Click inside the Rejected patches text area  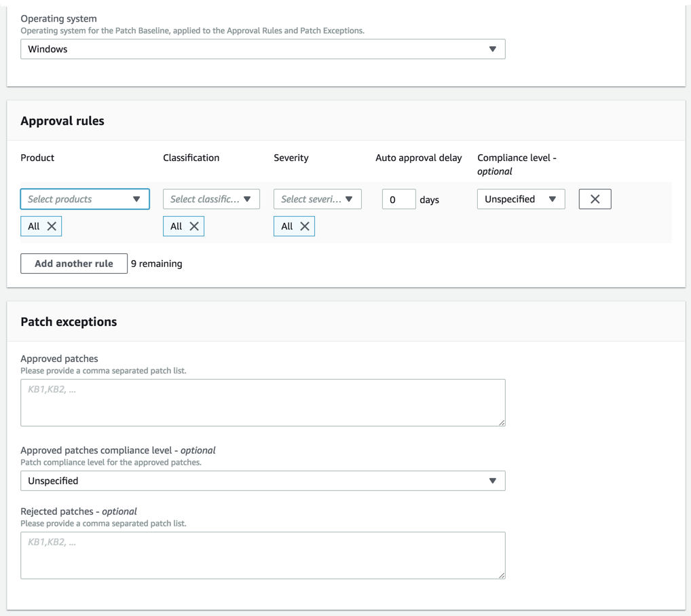tap(263, 554)
